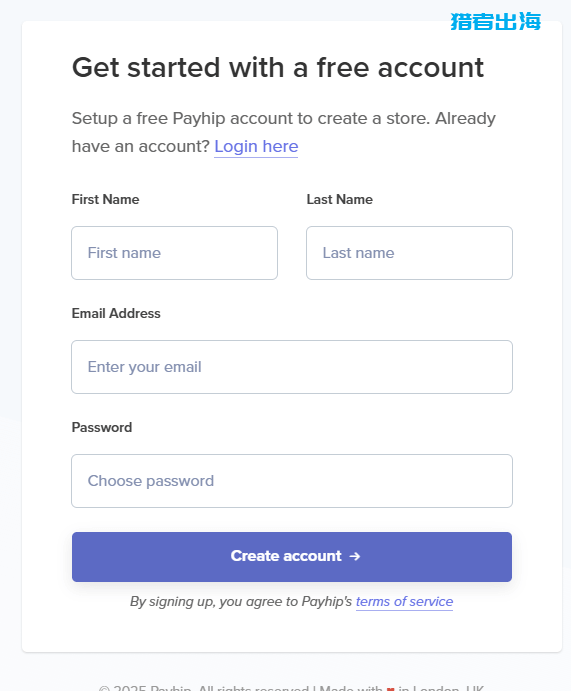571x691 pixels.
Task: Open the Login here link
Action: pos(256,146)
